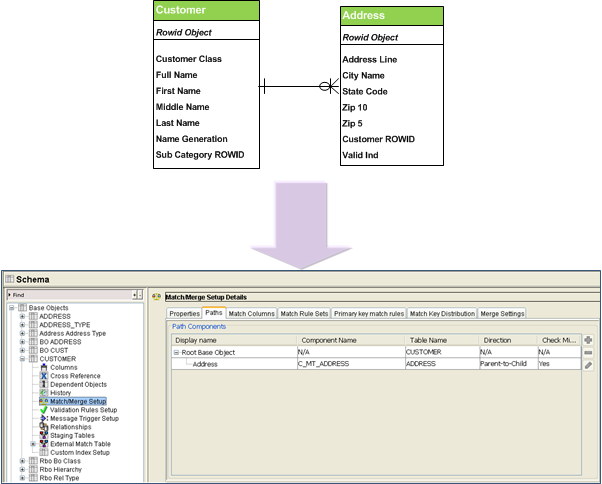Open the Match Rule Sets tab
602x484 pixels.
click(x=304, y=314)
